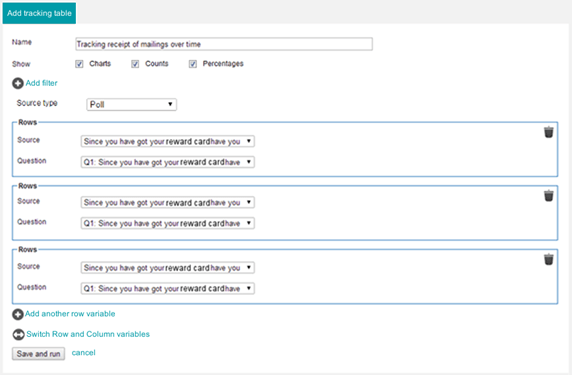Click the Charts label text
Screen dimensions: 572x375
point(100,63)
